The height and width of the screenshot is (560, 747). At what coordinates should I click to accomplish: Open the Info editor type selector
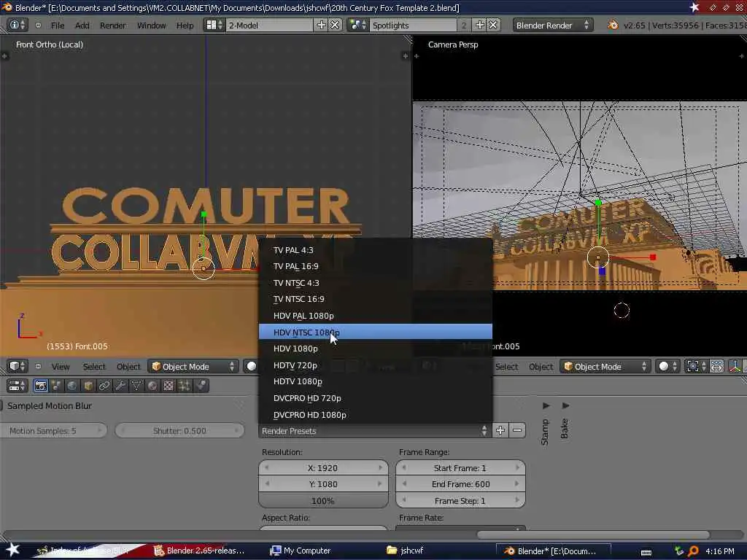click(18, 25)
